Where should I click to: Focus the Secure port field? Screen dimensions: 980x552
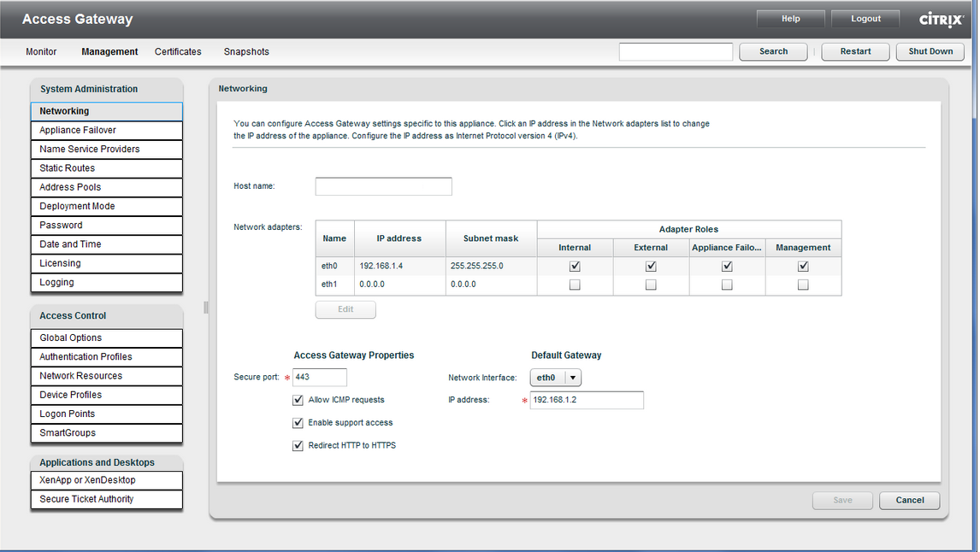pyautogui.click(x=319, y=378)
